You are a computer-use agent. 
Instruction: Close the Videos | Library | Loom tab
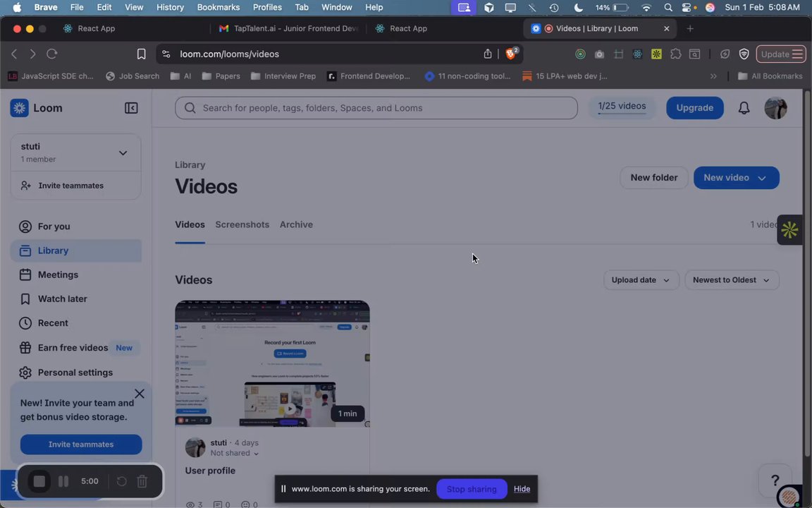pos(667,28)
